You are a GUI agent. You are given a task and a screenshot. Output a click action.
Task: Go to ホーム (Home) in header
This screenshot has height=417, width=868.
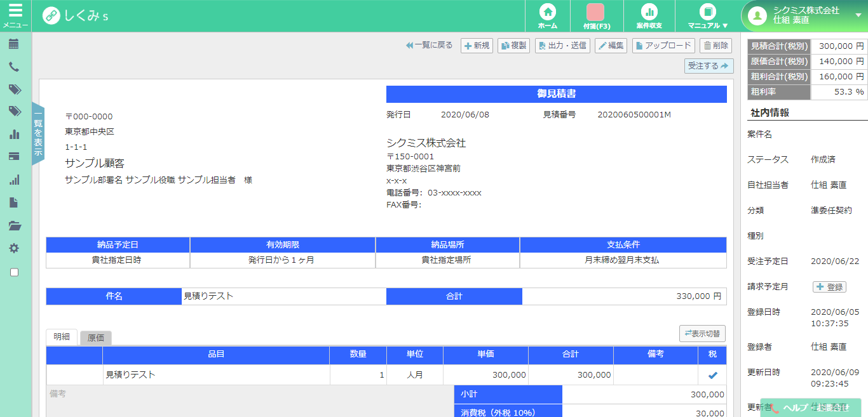click(x=548, y=17)
